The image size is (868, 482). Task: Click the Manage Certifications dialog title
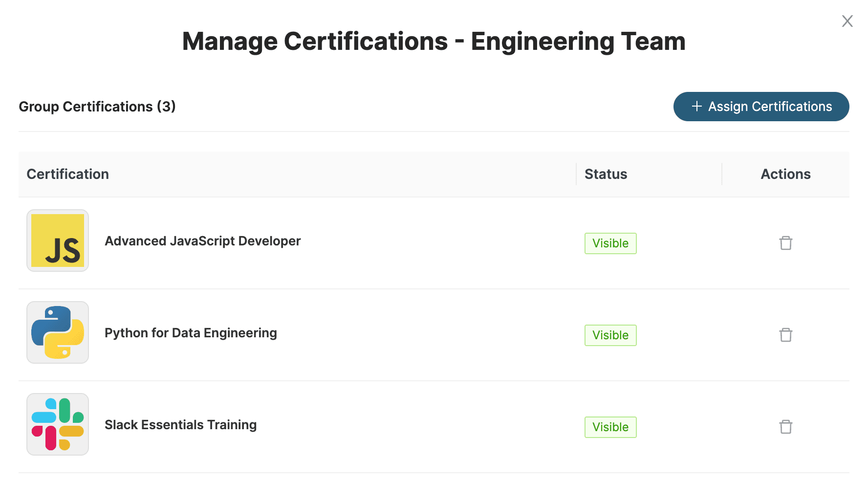(x=434, y=41)
